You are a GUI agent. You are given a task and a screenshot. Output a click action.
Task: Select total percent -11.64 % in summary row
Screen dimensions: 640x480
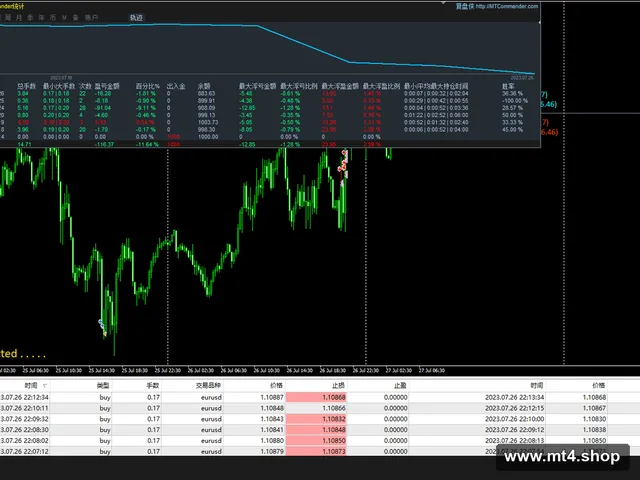click(x=147, y=144)
